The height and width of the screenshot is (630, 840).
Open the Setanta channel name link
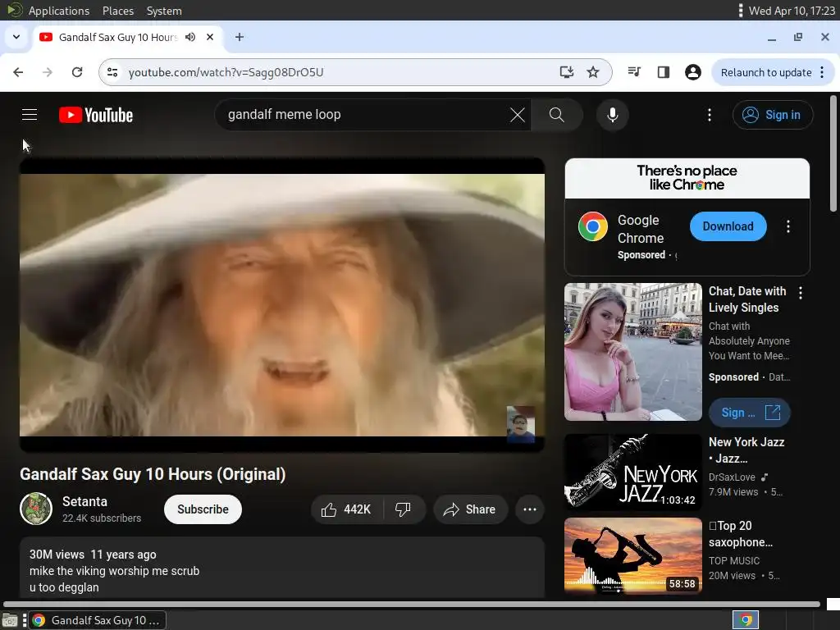click(x=84, y=501)
